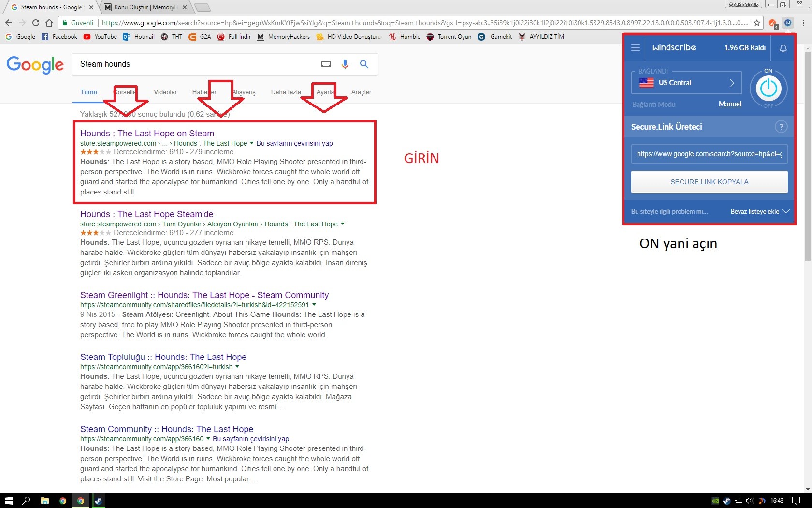The image size is (812, 508).
Task: Turn off the Windscribe power toggle
Action: [768, 89]
